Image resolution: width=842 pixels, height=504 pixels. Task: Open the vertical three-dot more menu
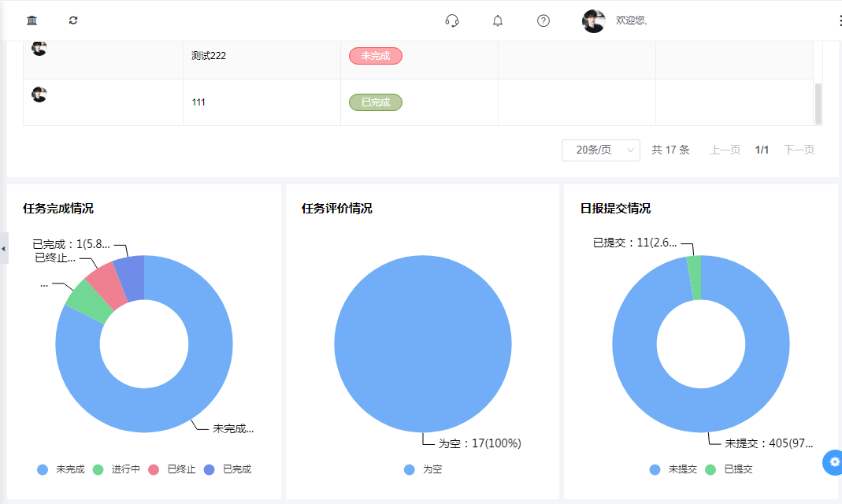840,20
